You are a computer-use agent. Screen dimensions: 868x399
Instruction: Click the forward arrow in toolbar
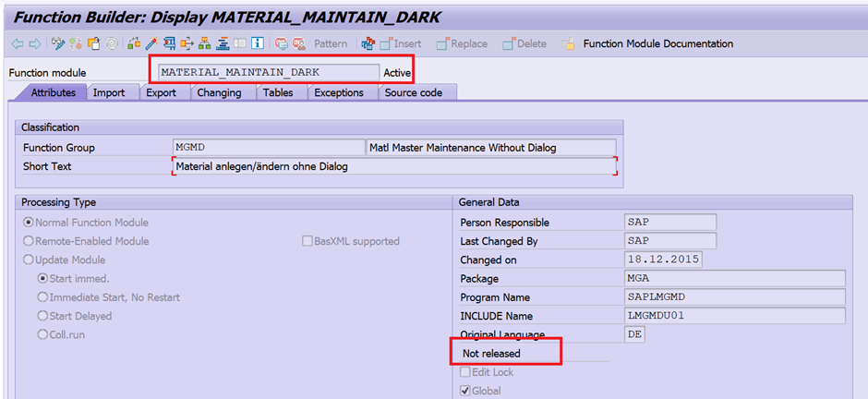point(35,43)
